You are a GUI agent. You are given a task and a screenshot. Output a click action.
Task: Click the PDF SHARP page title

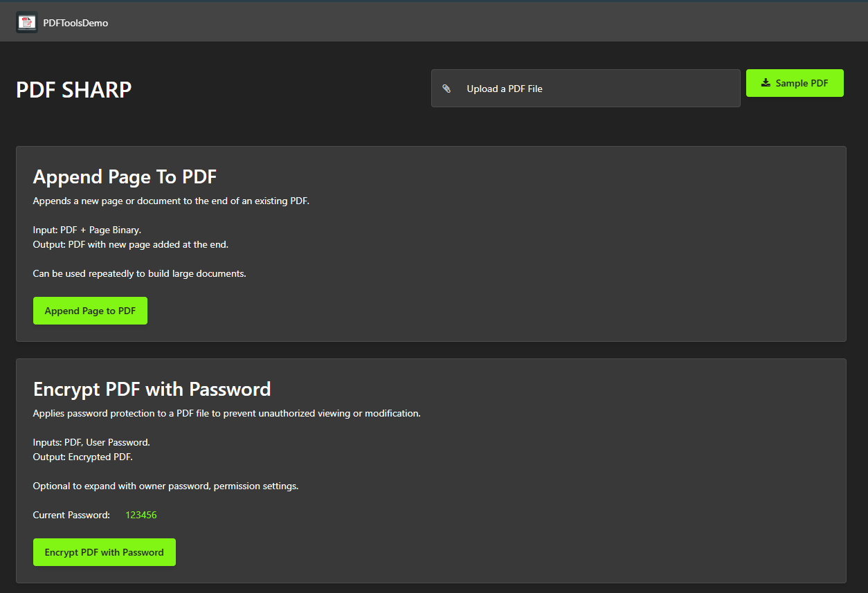[73, 89]
